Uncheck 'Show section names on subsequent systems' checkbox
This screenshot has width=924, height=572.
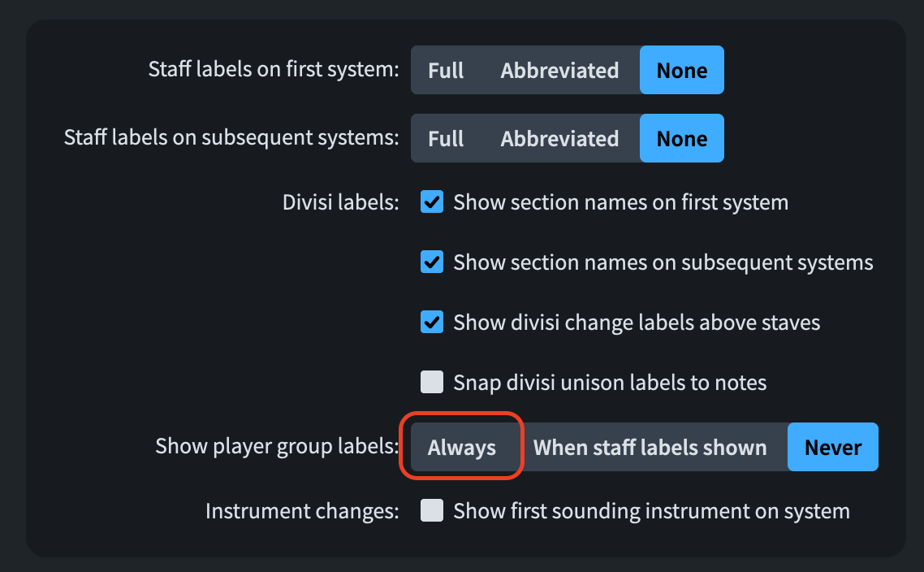[432, 262]
